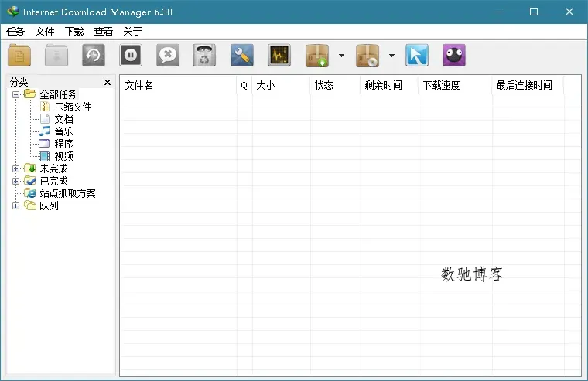Viewport: 588px width, 381px height.
Task: Click the pause/stop all toolbar button
Action: click(131, 56)
